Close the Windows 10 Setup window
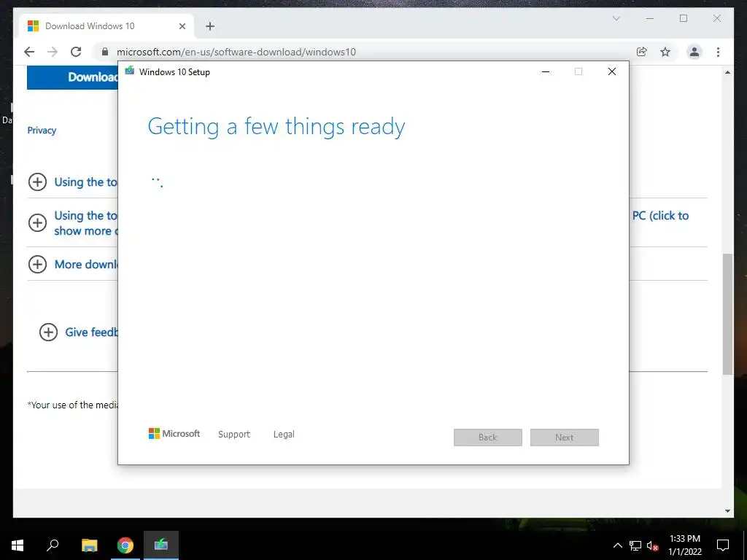Image resolution: width=747 pixels, height=560 pixels. 612,71
